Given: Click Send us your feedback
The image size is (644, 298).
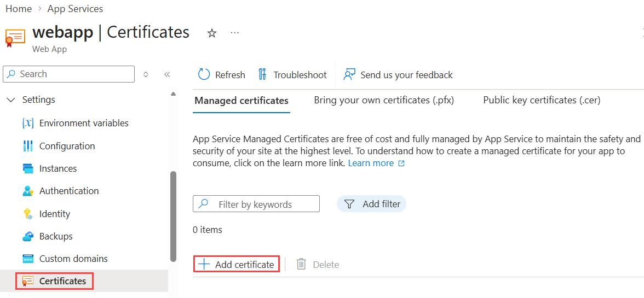Looking at the screenshot, I should pyautogui.click(x=398, y=74).
